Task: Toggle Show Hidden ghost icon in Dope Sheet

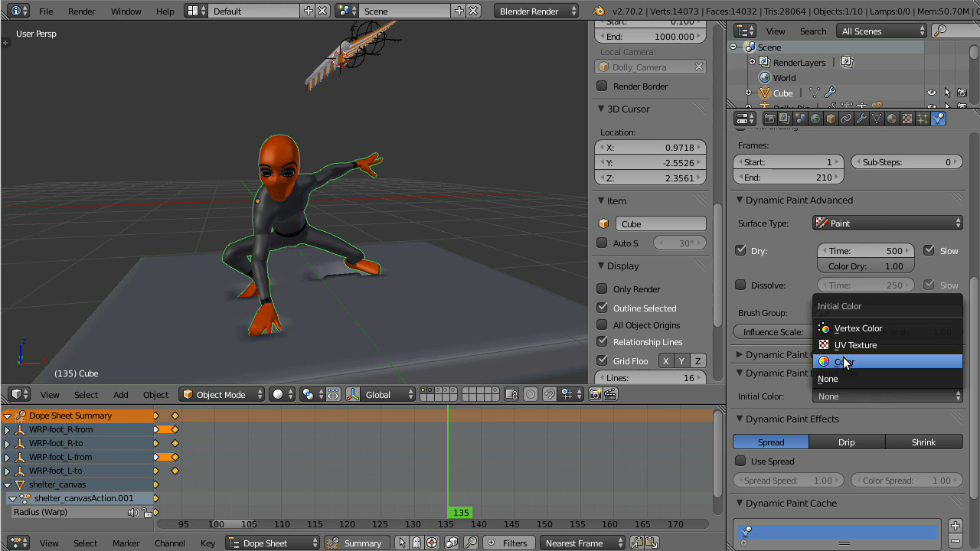Action: pos(416,543)
